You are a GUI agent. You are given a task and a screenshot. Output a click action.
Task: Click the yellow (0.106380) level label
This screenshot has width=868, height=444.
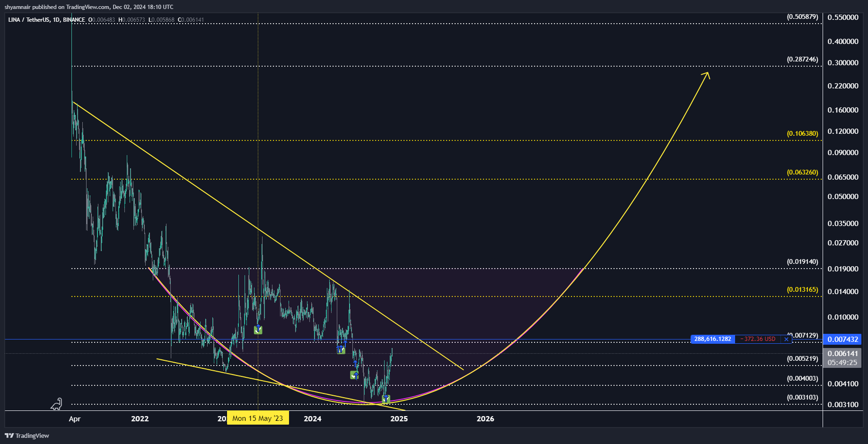pos(802,133)
